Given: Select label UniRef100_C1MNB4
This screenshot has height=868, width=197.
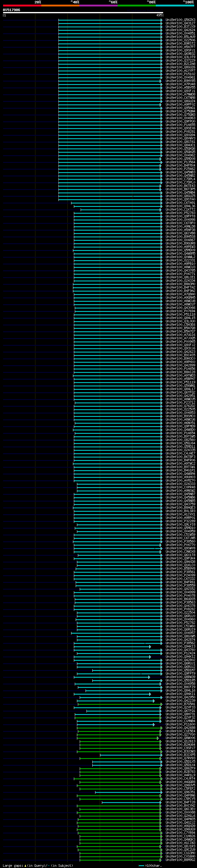Looking at the screenshot, I should click(180, 721).
